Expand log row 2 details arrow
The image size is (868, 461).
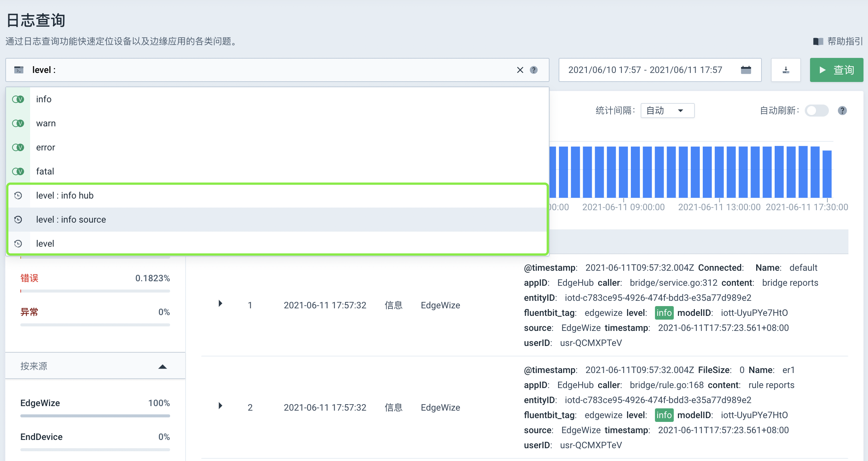coord(220,406)
